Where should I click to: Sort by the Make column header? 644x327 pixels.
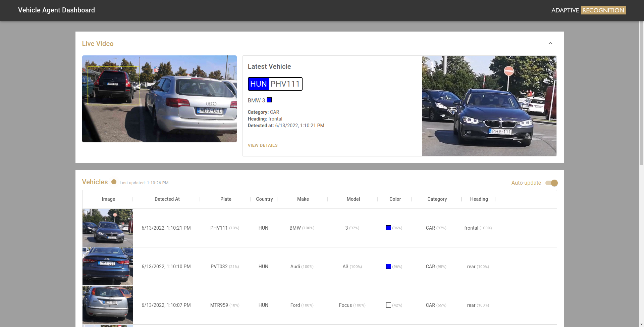303,199
